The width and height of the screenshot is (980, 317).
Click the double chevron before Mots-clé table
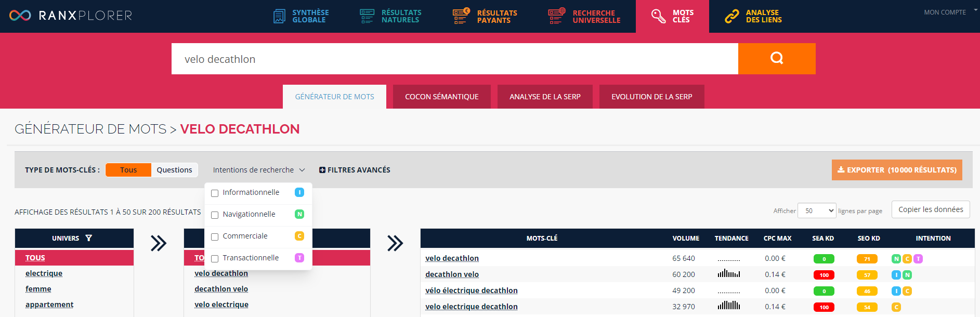click(x=395, y=243)
